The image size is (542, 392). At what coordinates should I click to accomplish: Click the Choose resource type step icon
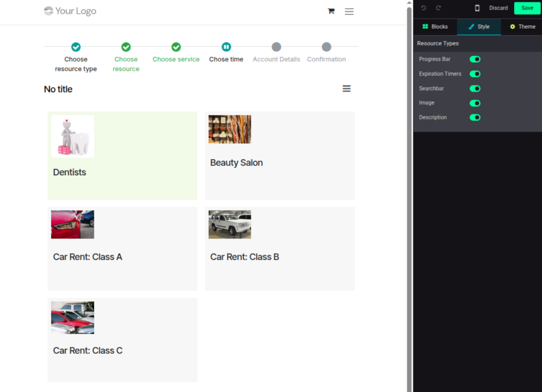[76, 47]
